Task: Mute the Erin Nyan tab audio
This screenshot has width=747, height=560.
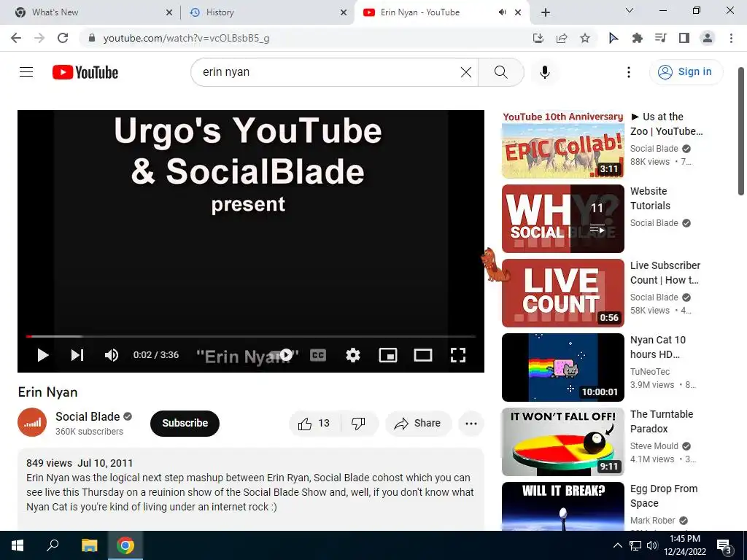Action: [502, 12]
